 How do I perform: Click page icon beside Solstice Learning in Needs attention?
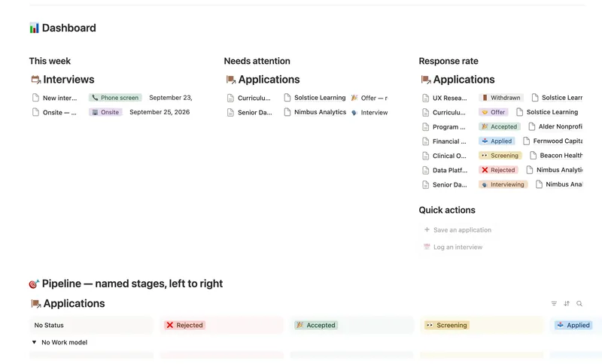pos(287,98)
